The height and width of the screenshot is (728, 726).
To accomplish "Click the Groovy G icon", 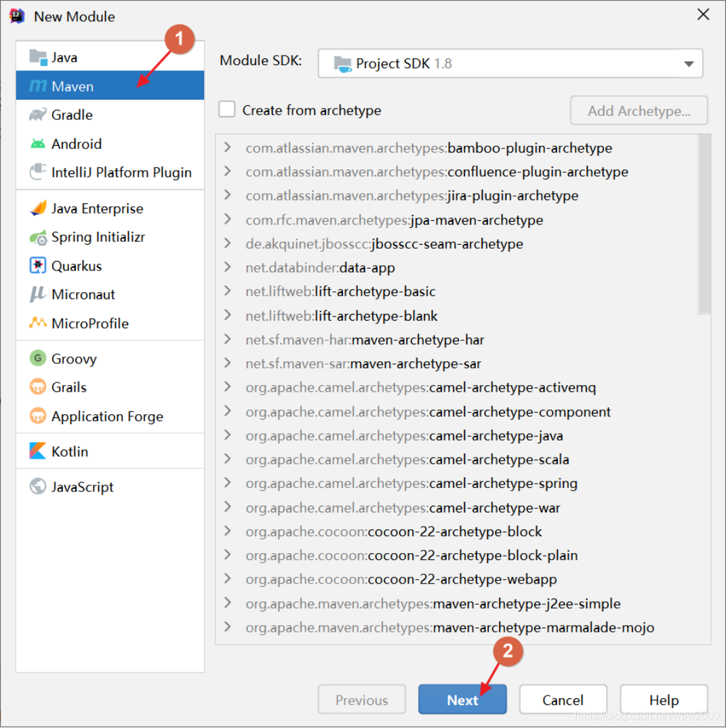I will coord(38,359).
